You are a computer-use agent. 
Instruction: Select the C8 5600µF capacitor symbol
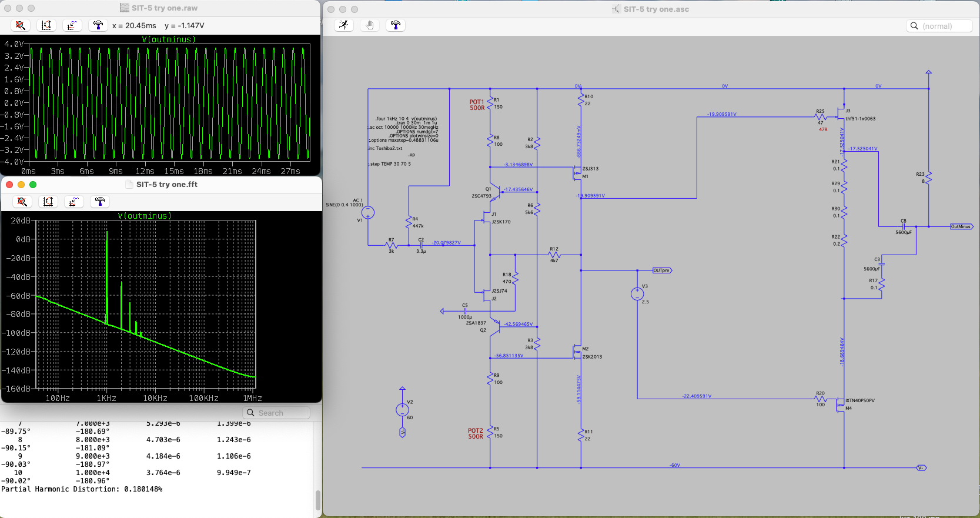click(x=904, y=226)
